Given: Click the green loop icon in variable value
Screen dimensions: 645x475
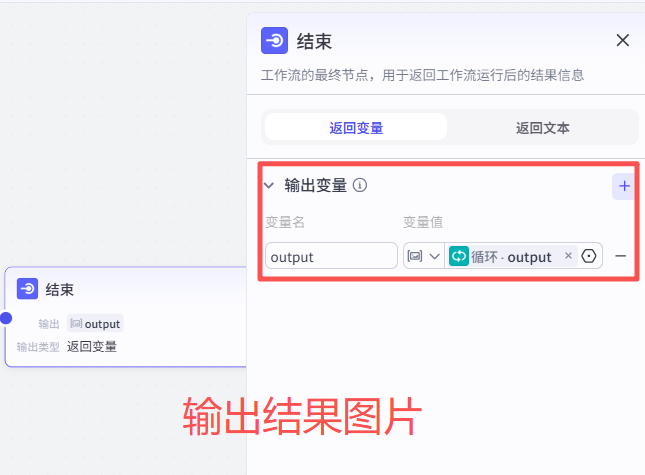Looking at the screenshot, I should [459, 256].
